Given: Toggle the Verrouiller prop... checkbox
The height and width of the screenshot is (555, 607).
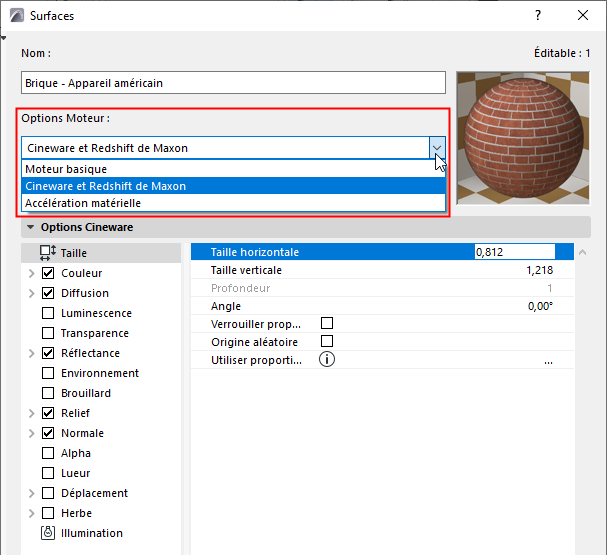Looking at the screenshot, I should point(327,323).
